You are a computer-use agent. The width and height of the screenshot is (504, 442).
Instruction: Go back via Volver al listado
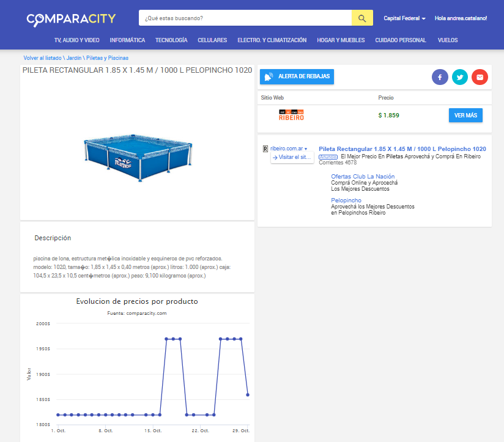(x=42, y=58)
